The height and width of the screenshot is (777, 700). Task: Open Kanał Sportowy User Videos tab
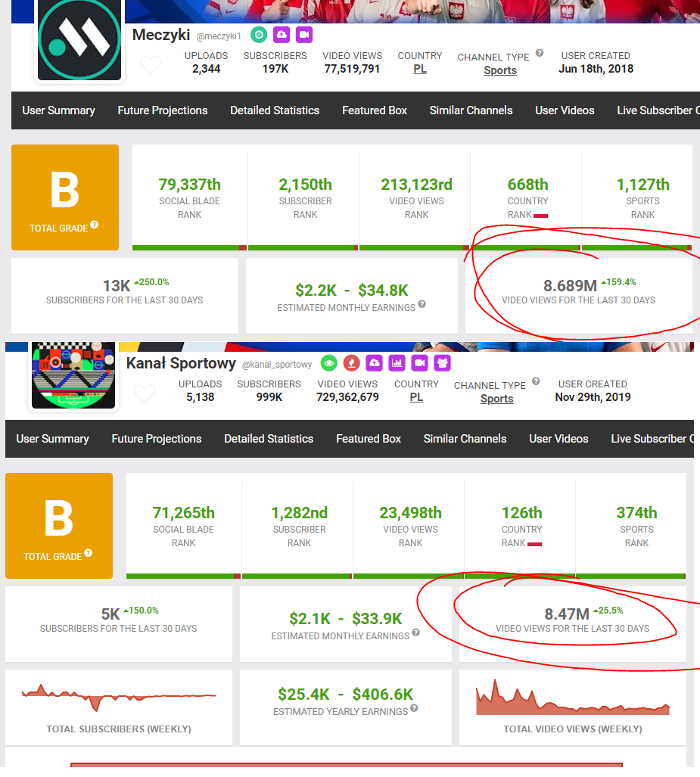(x=558, y=439)
